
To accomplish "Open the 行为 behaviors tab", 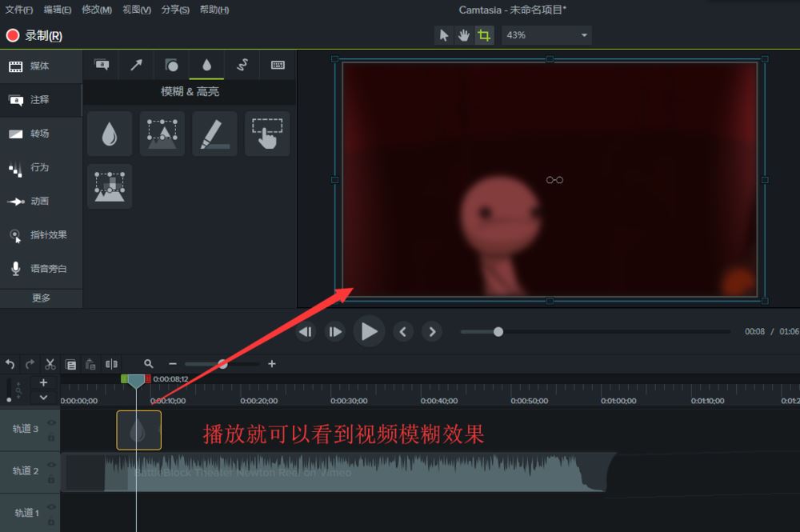I will (x=41, y=167).
